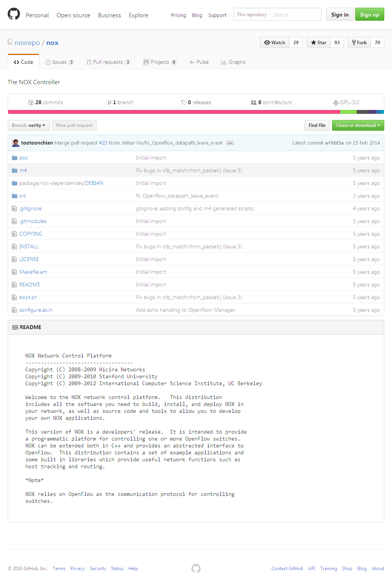Image resolution: width=392 pixels, height=587 pixels.
Task: Click the Find file button
Action: click(317, 125)
